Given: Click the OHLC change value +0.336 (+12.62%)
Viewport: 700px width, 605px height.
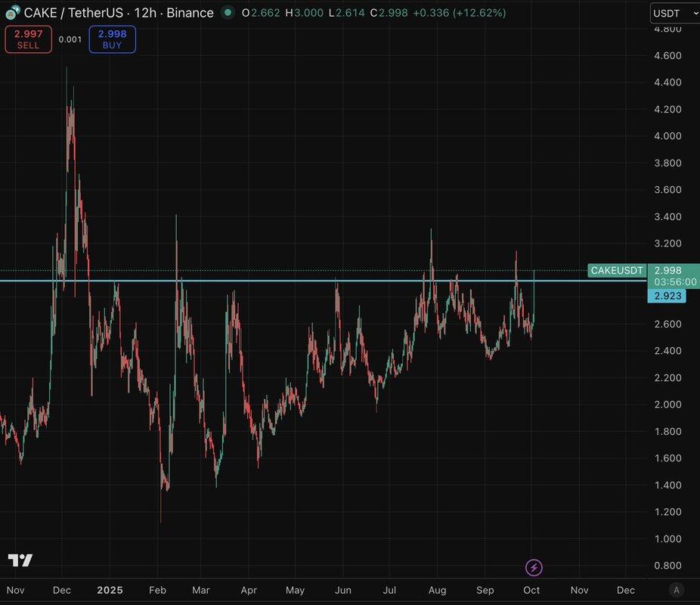Looking at the screenshot, I should pyautogui.click(x=456, y=13).
